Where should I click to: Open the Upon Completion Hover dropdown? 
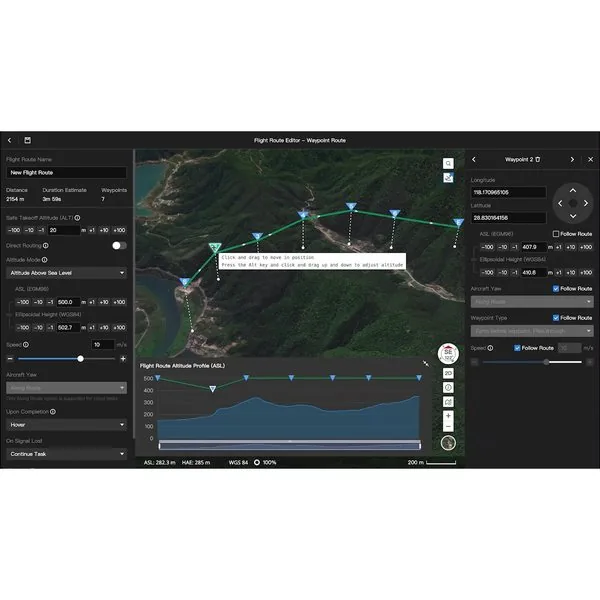(67, 425)
